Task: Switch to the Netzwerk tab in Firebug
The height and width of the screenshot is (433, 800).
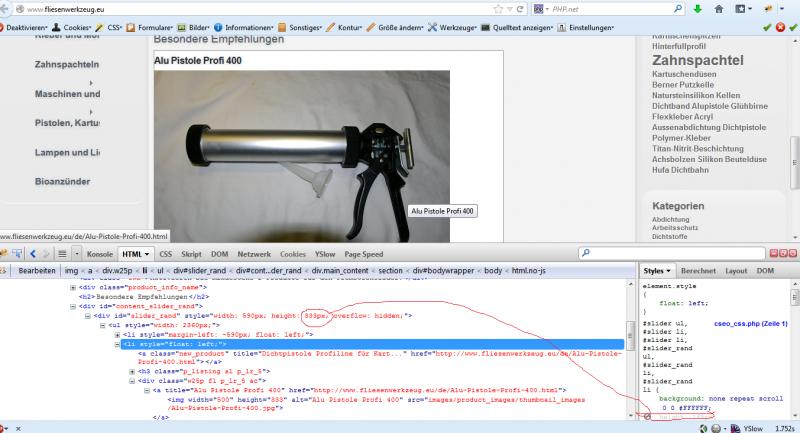Action: (252, 254)
